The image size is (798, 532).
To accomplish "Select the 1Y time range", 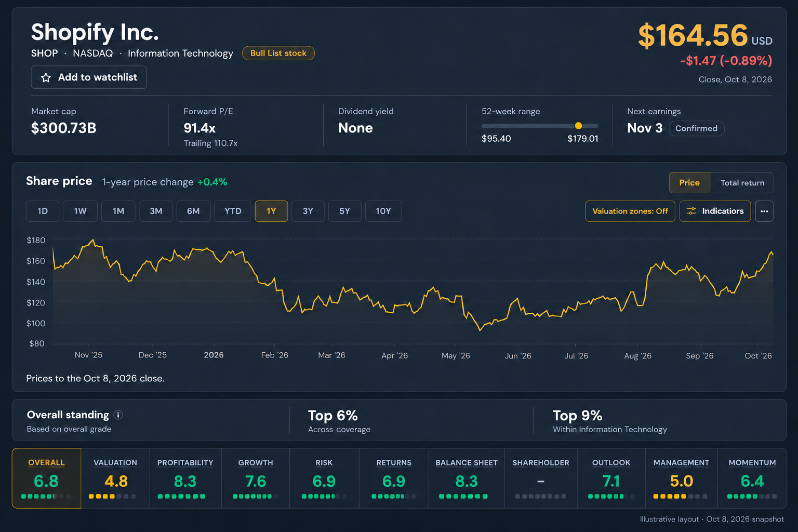I will (271, 211).
